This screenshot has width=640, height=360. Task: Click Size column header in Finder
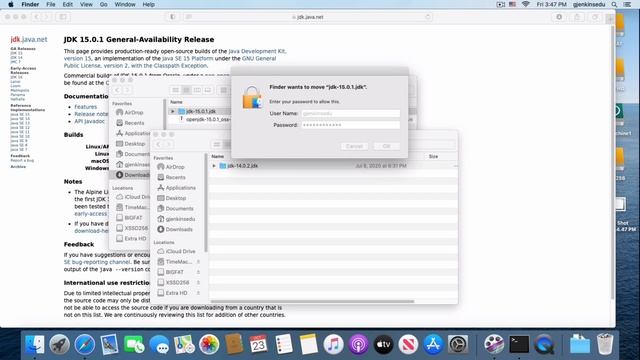[x=433, y=156]
